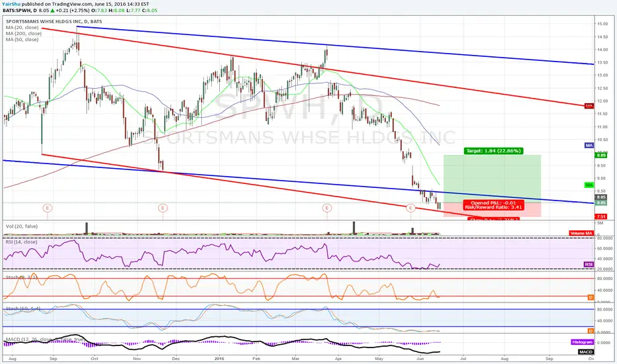
Task: Click the orange D label in Stoch (60, 4, 4) pane
Action: click(x=591, y=331)
